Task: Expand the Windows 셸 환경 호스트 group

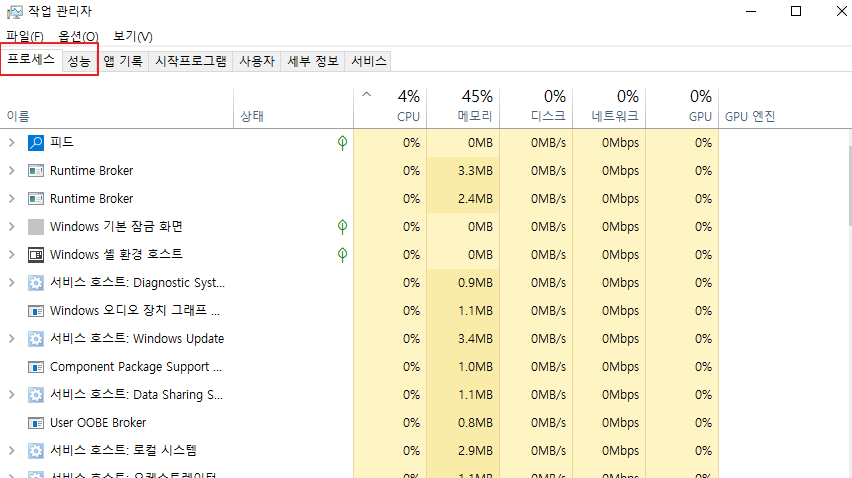Action: point(11,255)
